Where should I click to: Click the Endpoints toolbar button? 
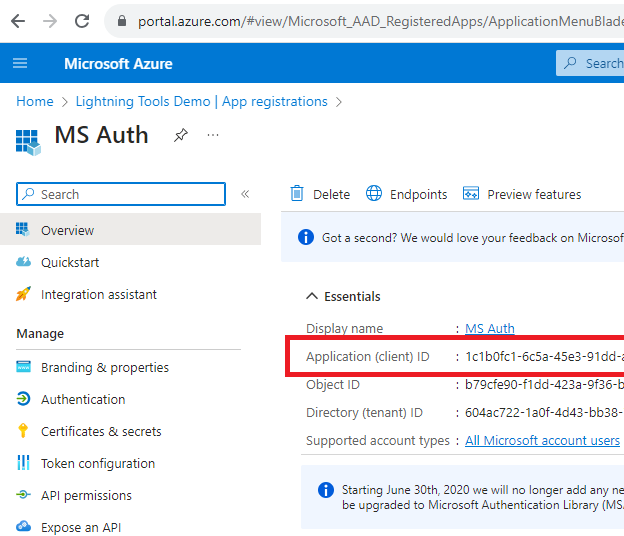pos(406,194)
